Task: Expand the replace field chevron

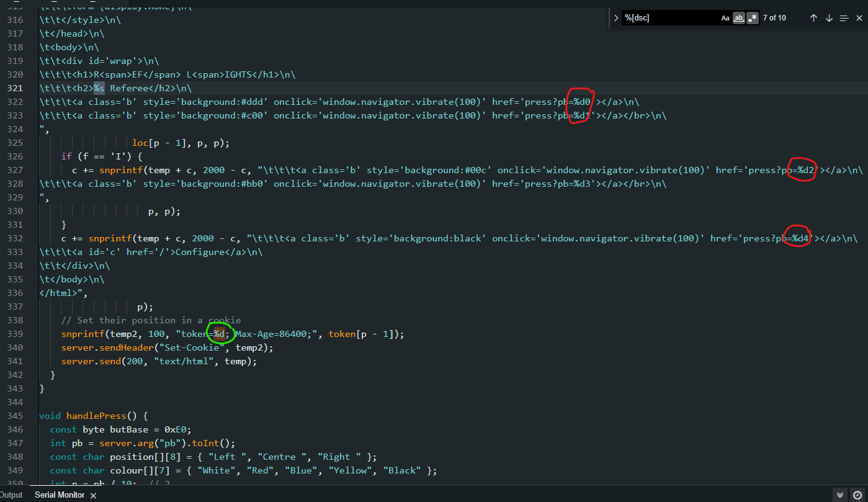Action: coord(615,18)
